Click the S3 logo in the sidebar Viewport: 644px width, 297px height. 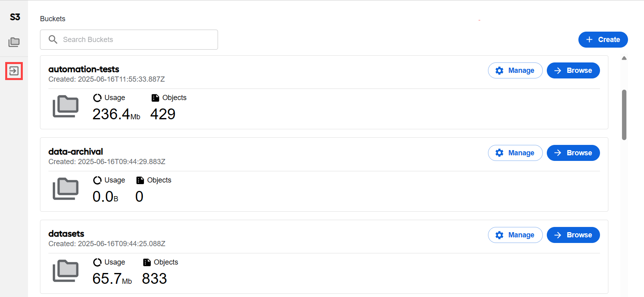pyautogui.click(x=15, y=17)
